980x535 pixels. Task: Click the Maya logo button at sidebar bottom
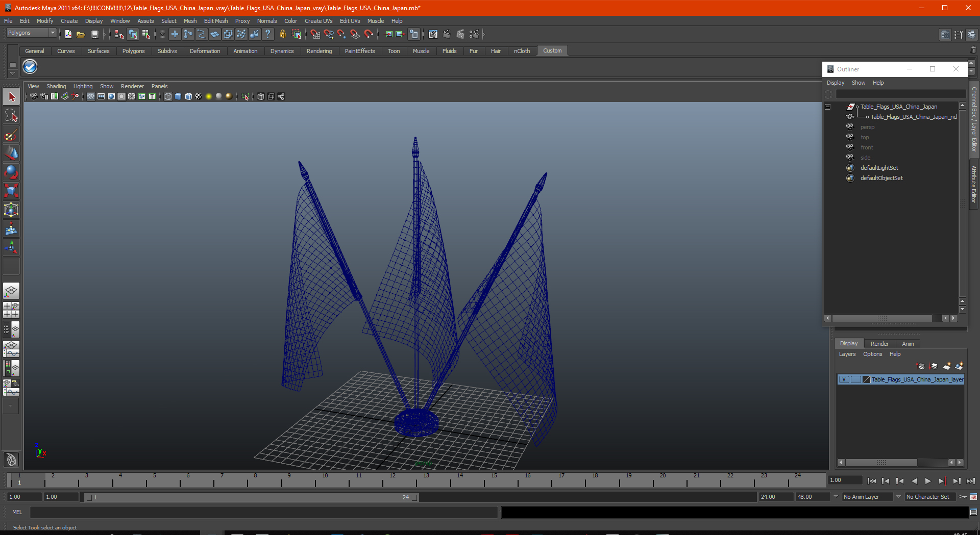[x=11, y=460]
